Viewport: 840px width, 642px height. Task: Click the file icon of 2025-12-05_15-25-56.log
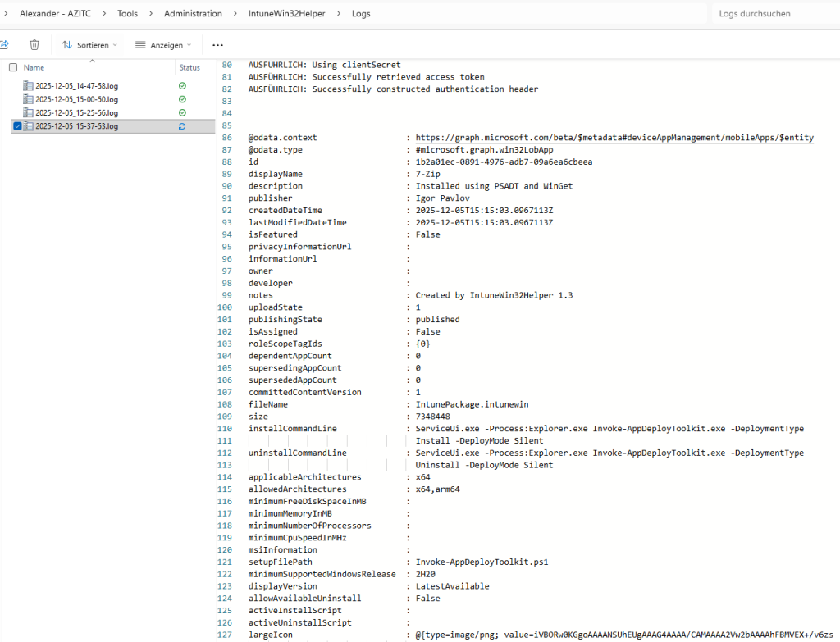[x=28, y=112]
